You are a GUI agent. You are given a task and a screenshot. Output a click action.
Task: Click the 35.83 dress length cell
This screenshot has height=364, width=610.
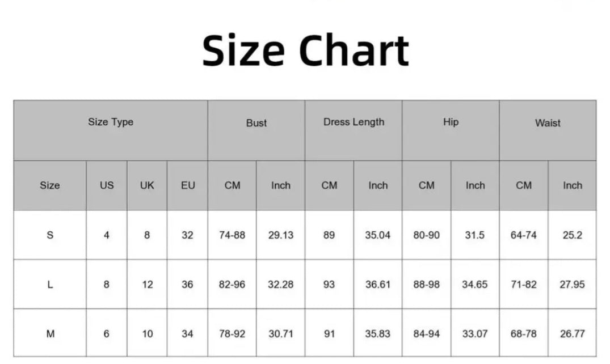tap(378, 334)
